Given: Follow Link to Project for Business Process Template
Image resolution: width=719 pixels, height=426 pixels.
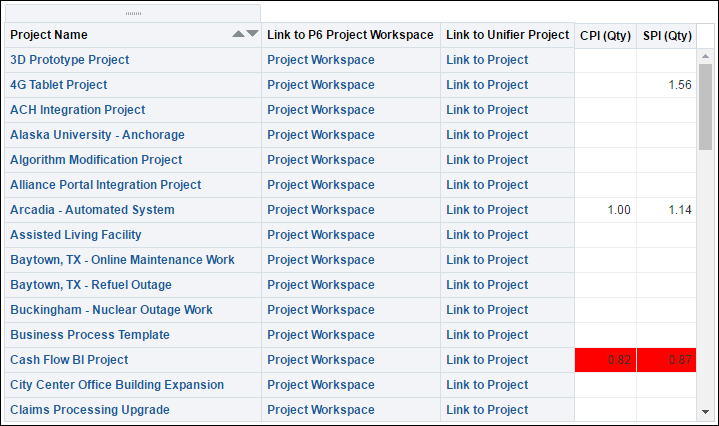Looking at the screenshot, I should (487, 335).
